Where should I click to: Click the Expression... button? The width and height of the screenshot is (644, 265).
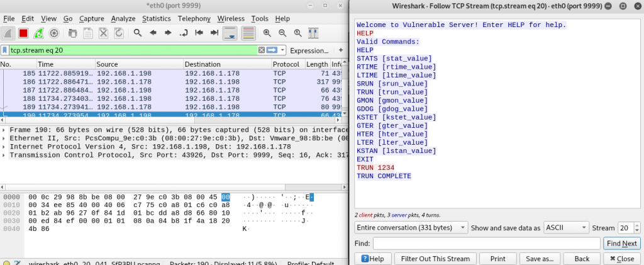[x=309, y=50]
